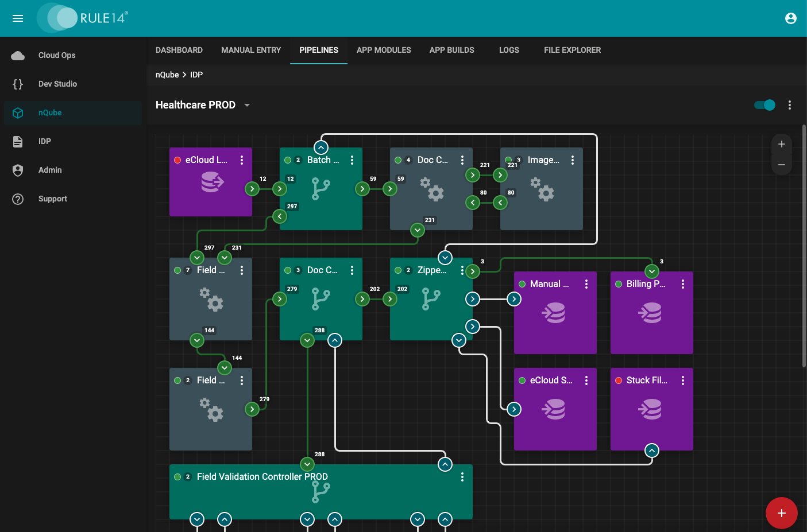Click the vertical scrollbar on the canvas
This screenshot has width=807, height=532.
804,247
